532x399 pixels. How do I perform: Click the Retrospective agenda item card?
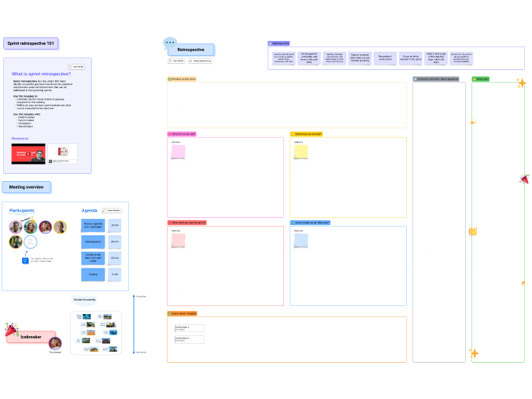[x=93, y=242]
